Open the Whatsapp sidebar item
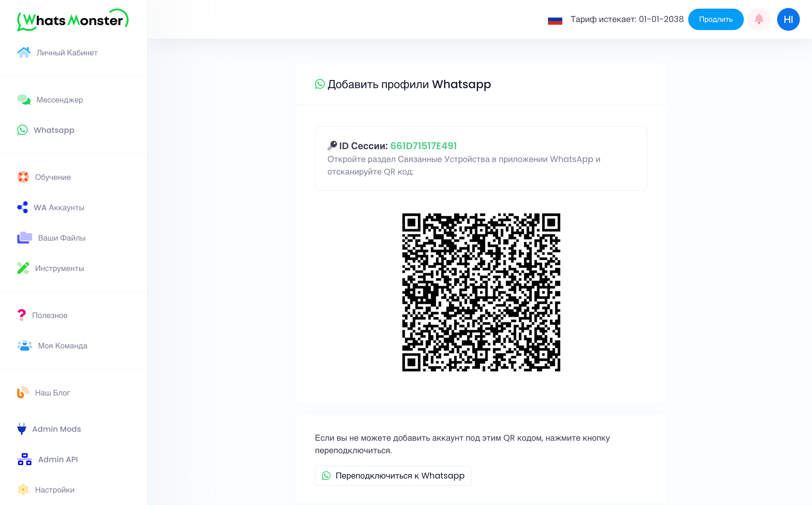The width and height of the screenshot is (812, 505). point(53,130)
